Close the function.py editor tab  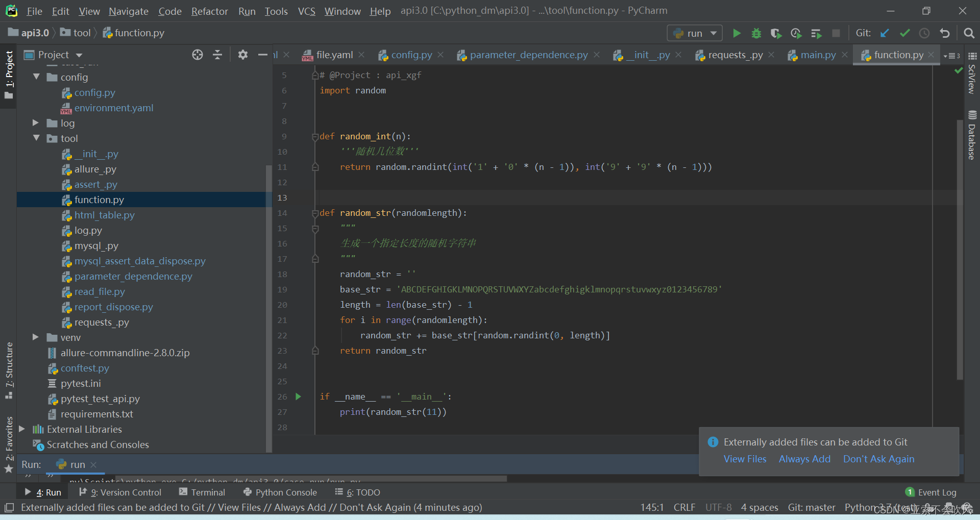coord(932,55)
